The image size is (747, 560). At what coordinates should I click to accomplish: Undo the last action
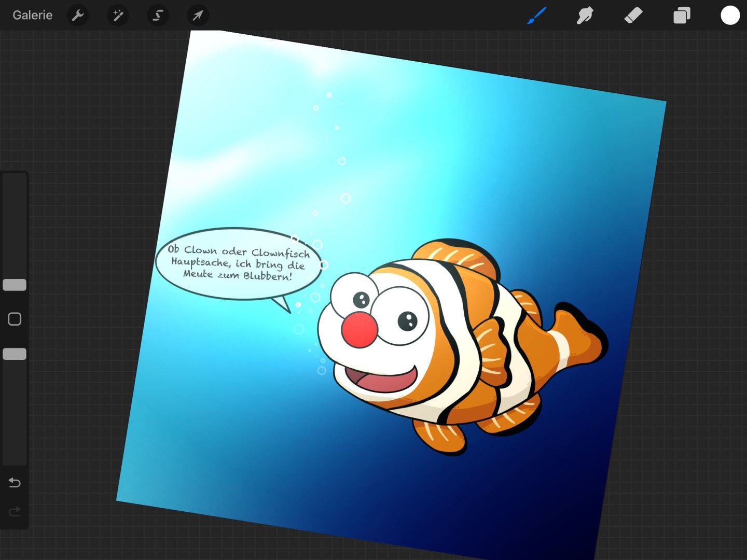tap(15, 483)
